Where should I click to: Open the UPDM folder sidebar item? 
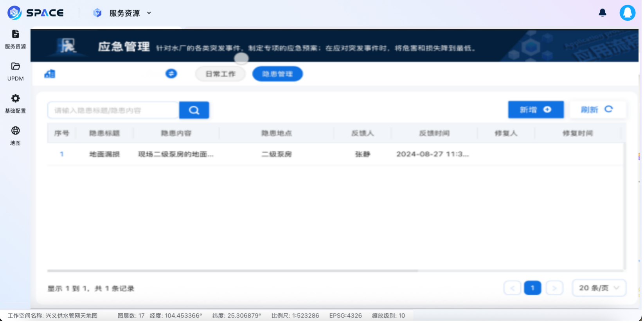click(16, 72)
